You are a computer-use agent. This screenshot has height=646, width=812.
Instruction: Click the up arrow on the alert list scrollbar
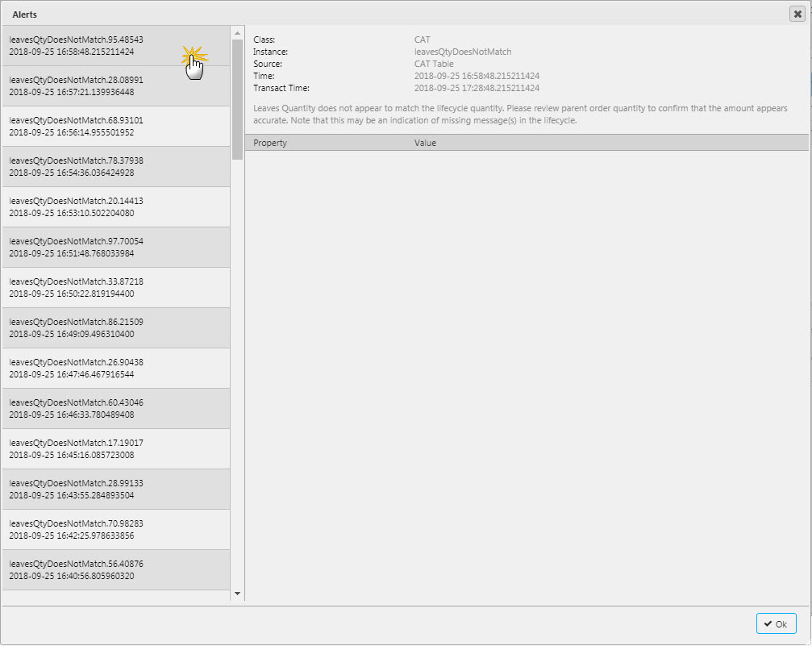click(x=237, y=33)
